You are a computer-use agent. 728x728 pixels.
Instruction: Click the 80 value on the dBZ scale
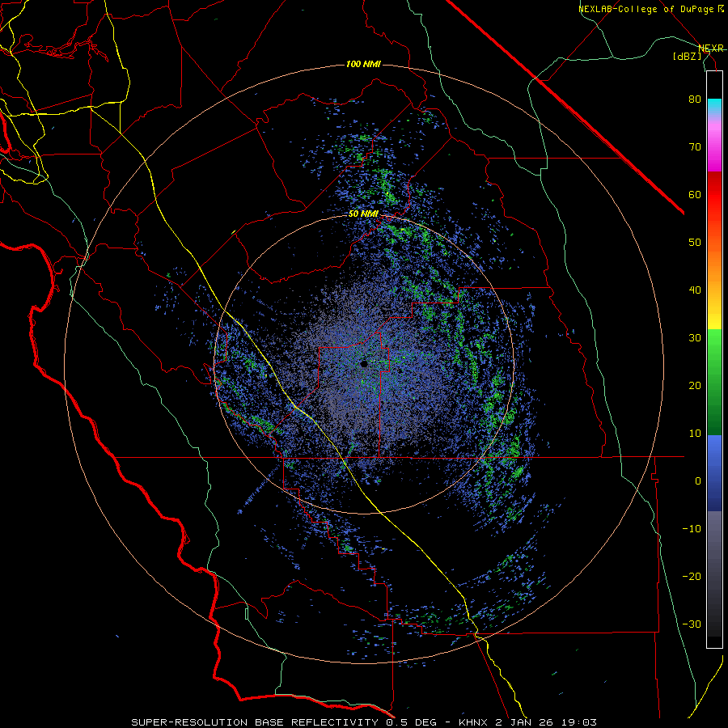click(x=695, y=99)
